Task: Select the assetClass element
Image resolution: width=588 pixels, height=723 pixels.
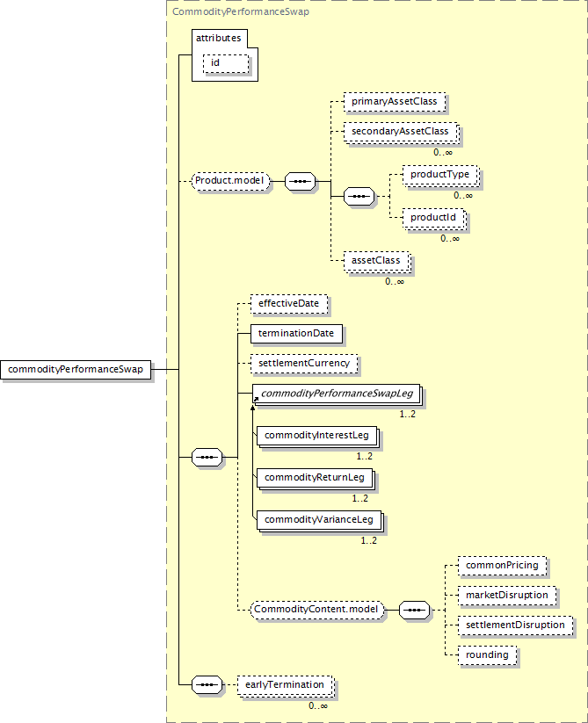Action: pos(377,262)
